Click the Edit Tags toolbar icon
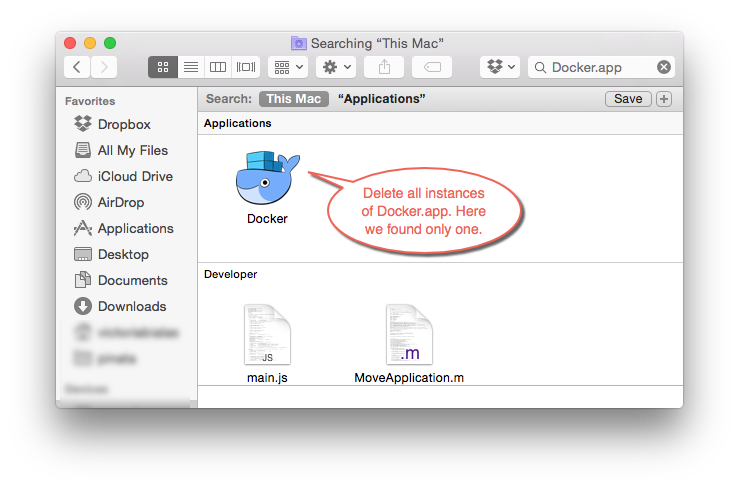Screen dimensions: 739x488 pyautogui.click(x=431, y=67)
